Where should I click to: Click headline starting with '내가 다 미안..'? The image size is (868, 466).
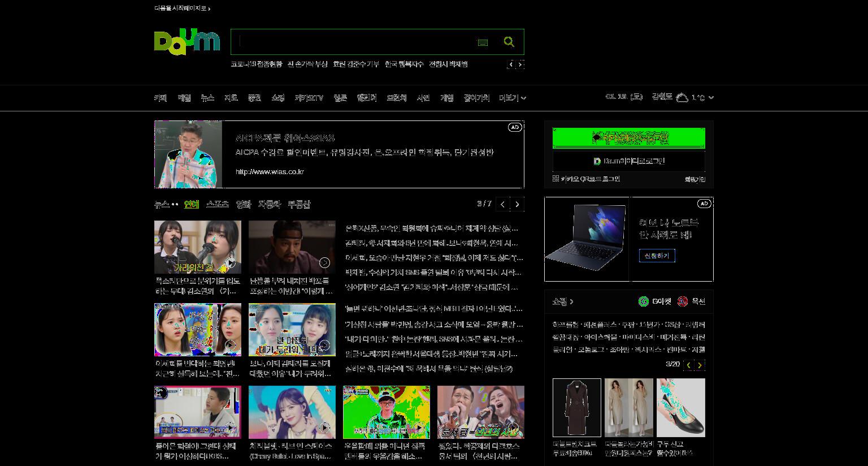pos(434,339)
